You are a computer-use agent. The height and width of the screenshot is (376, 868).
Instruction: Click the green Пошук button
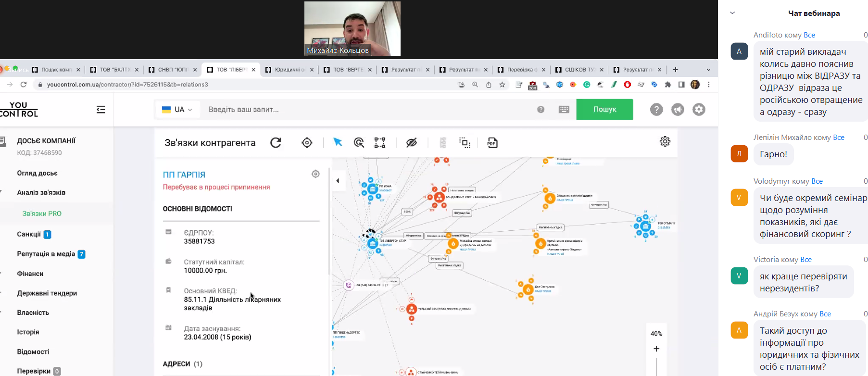pos(604,110)
